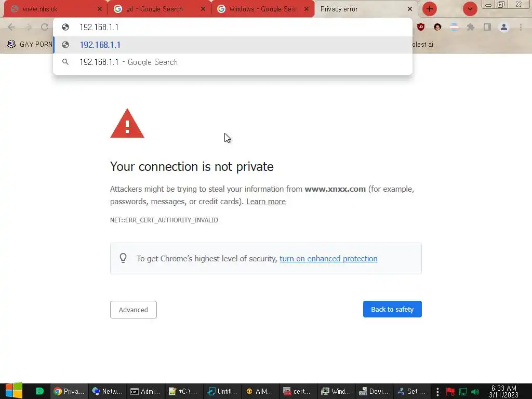Close the www.nhs.uk tab
This screenshot has height=399, width=532.
tap(99, 9)
